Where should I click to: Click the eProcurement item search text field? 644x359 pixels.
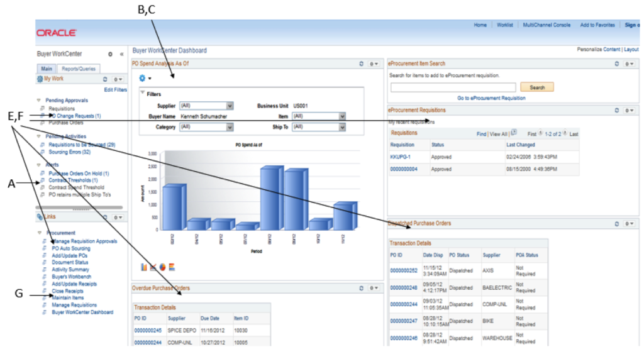click(x=453, y=87)
